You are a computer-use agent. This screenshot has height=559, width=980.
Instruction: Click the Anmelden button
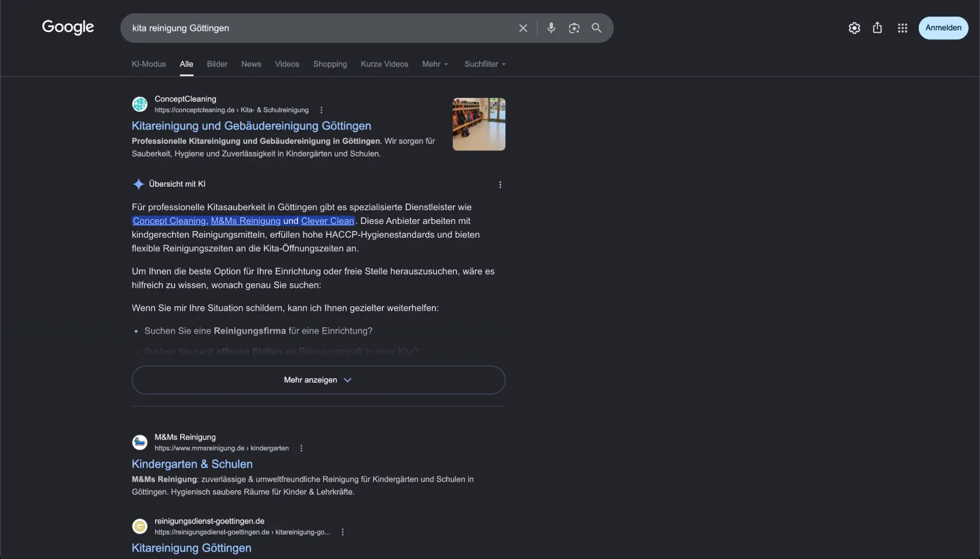pos(943,28)
